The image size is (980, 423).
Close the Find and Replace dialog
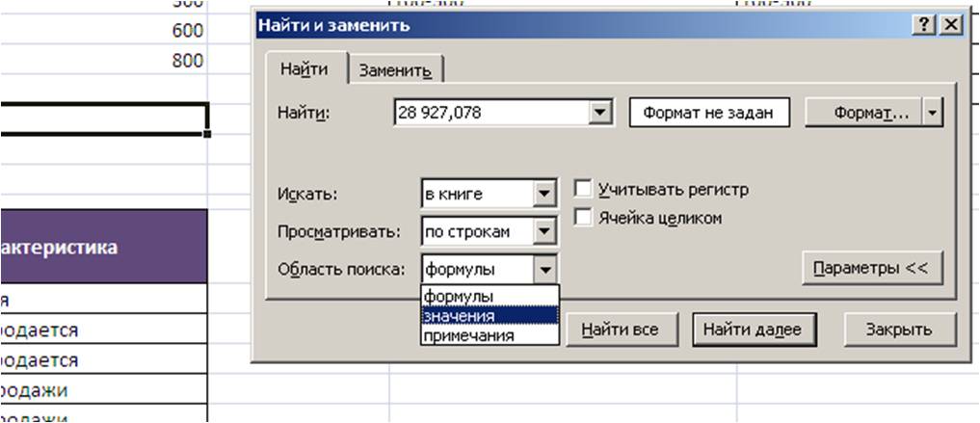pos(950,26)
